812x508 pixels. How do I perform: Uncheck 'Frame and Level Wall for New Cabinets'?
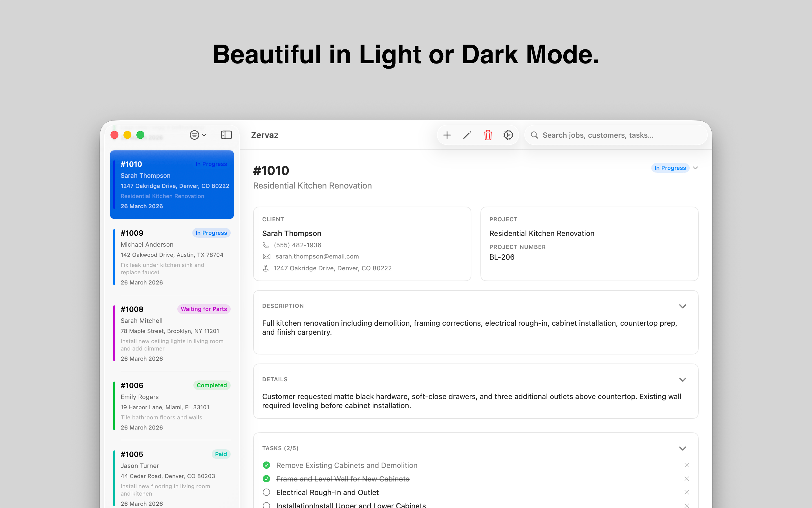coord(266,479)
